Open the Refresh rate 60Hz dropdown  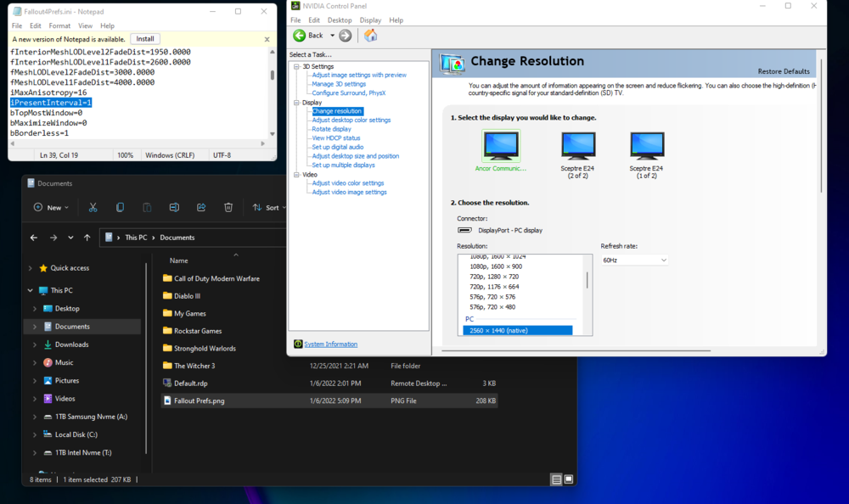(634, 260)
